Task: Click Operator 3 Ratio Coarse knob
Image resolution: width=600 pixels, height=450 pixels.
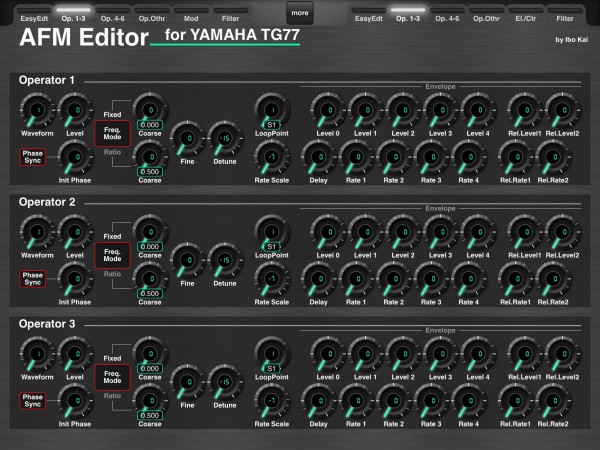Action: [150, 401]
